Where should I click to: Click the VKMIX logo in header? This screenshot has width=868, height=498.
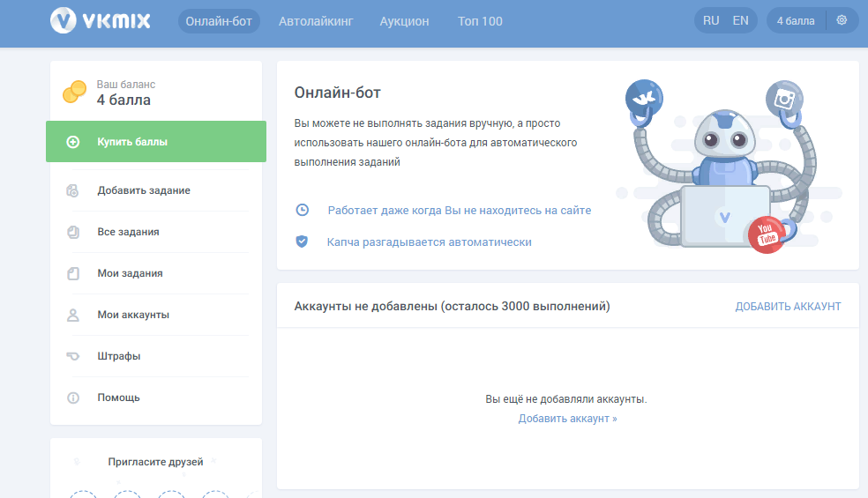click(101, 20)
